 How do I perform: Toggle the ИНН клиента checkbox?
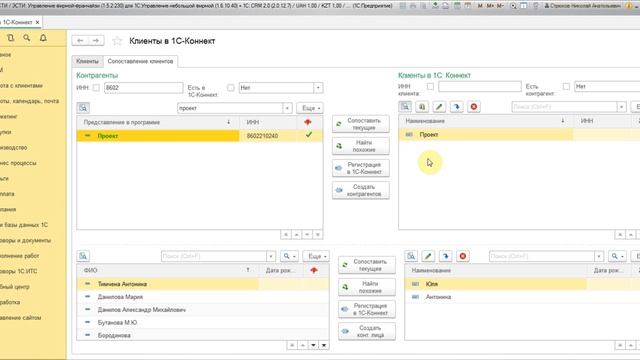tap(430, 86)
